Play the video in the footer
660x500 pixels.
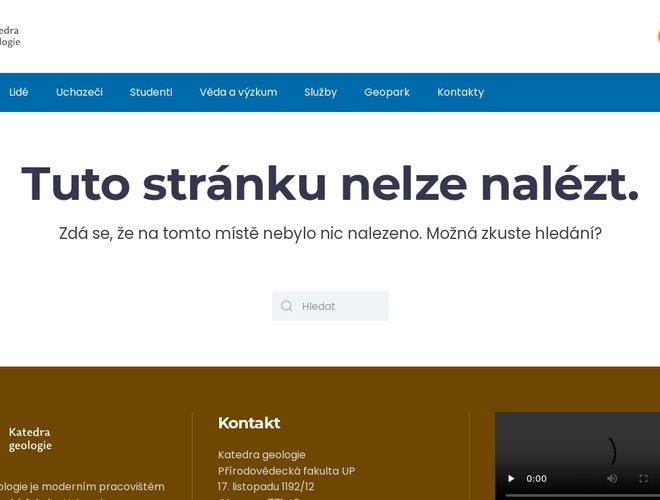click(x=512, y=479)
